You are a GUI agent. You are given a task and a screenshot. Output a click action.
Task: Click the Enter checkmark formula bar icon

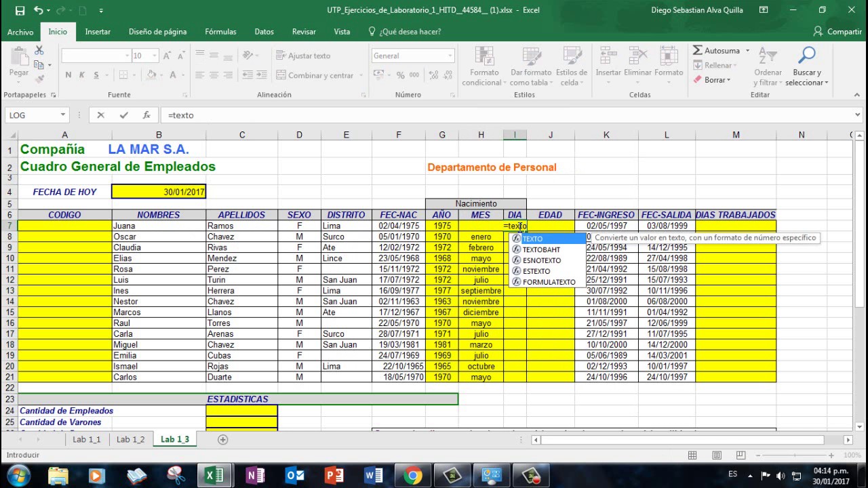pyautogui.click(x=123, y=115)
